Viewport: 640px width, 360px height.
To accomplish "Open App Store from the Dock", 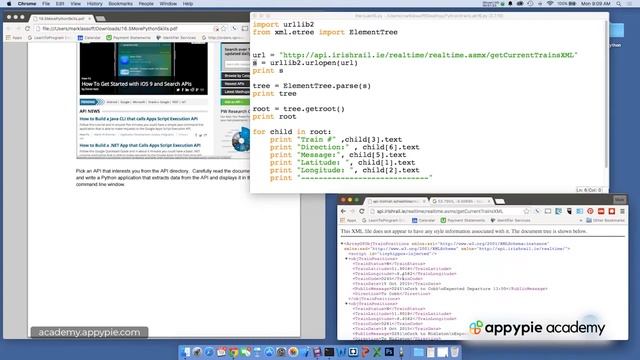I will (269, 352).
